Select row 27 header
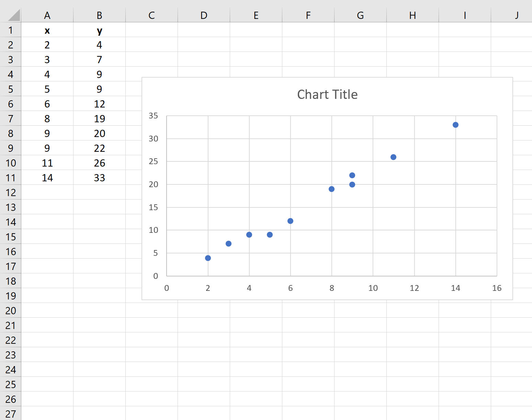 tap(11, 413)
